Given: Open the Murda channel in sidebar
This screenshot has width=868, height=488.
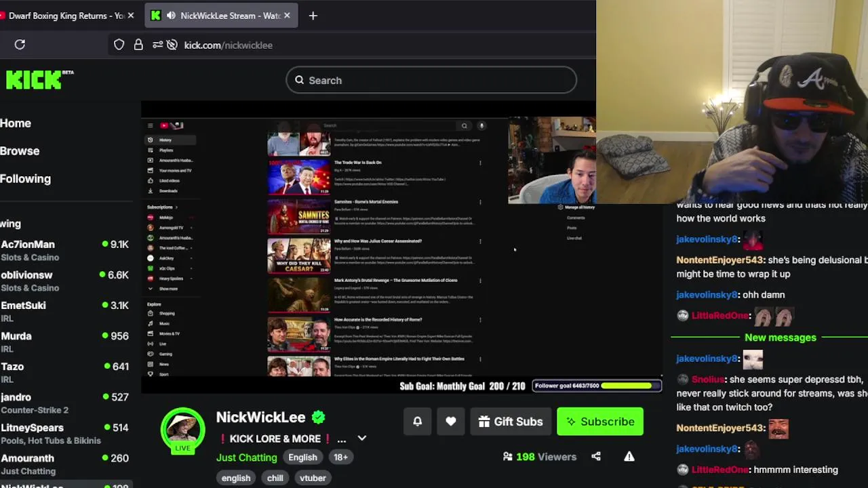Looking at the screenshot, I should pos(66,342).
